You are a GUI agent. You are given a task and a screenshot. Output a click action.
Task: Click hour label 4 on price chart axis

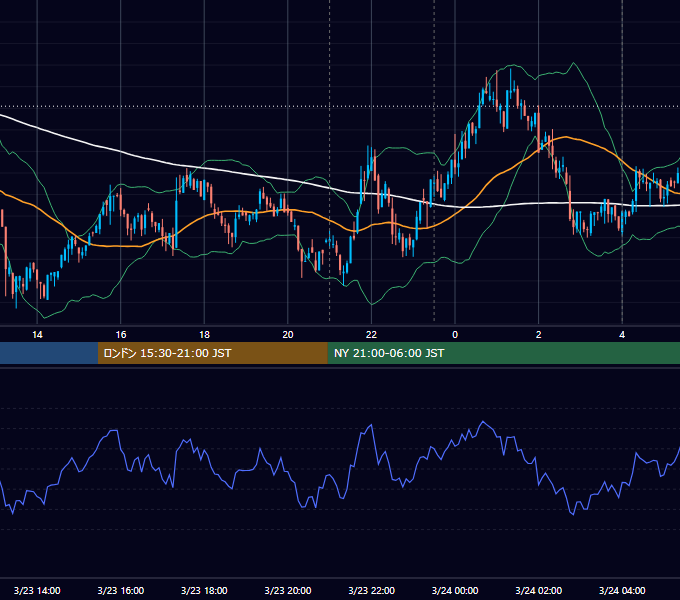coord(622,335)
